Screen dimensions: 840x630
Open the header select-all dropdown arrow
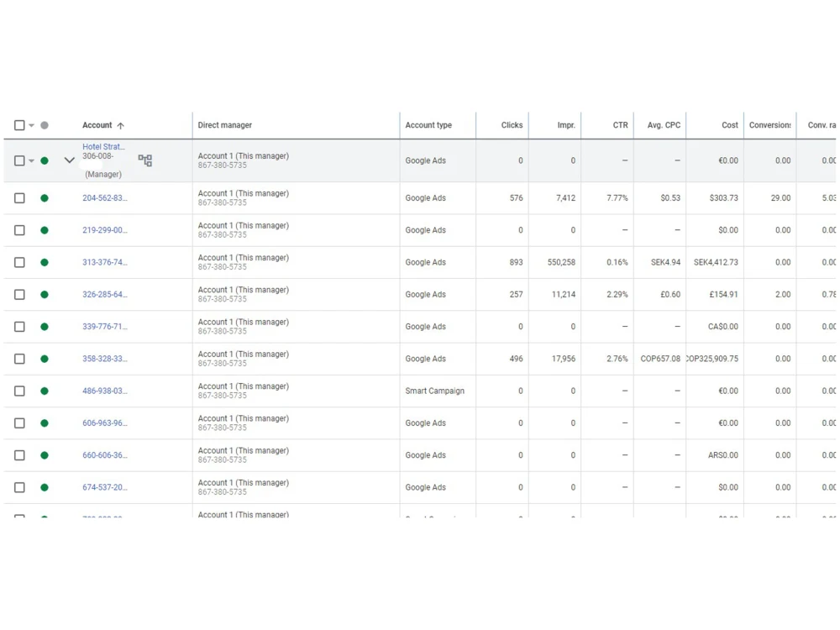click(x=32, y=125)
